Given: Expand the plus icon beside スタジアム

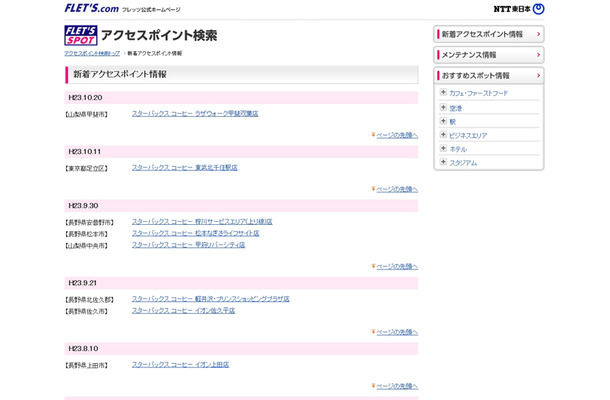Looking at the screenshot, I should (443, 162).
